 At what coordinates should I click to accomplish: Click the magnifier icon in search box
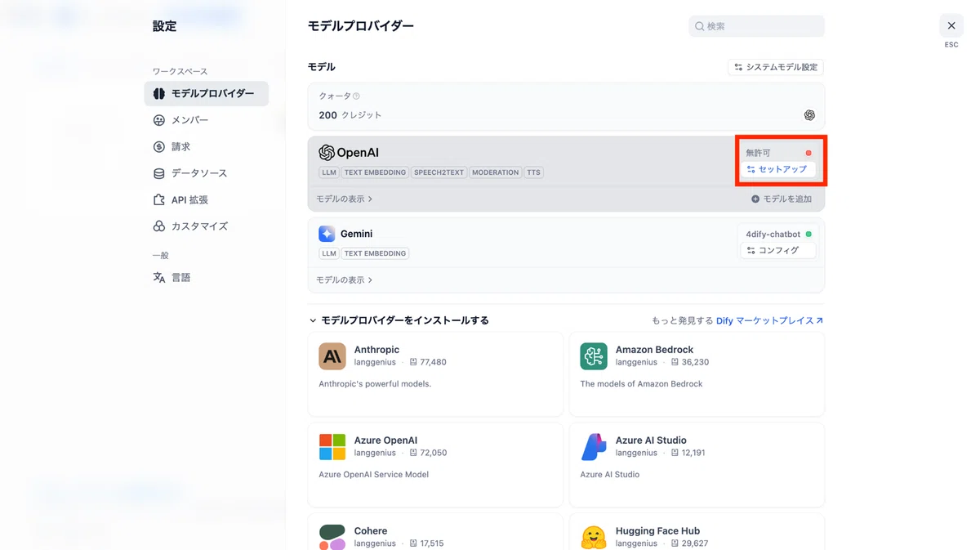700,26
